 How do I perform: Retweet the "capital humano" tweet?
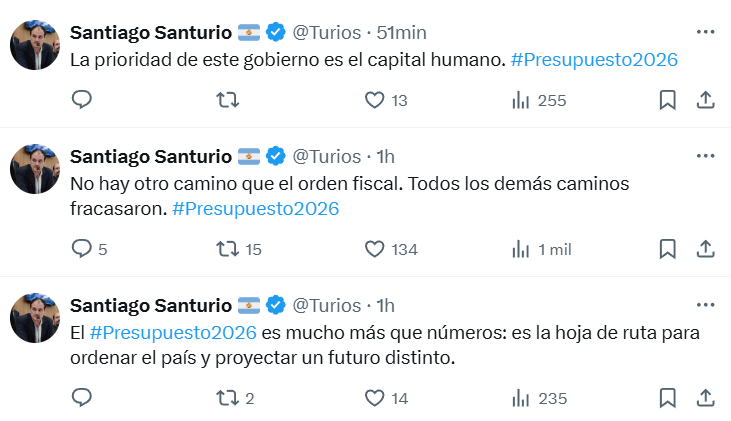point(227,100)
